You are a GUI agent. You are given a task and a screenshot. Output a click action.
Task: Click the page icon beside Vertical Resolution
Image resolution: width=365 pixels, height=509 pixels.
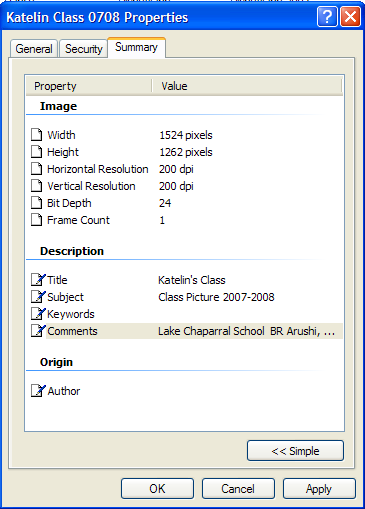tap(37, 186)
